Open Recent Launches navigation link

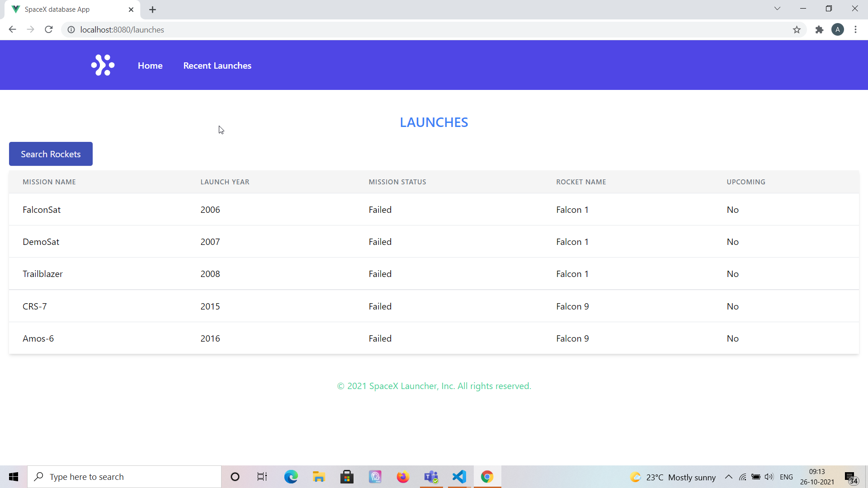click(x=217, y=66)
